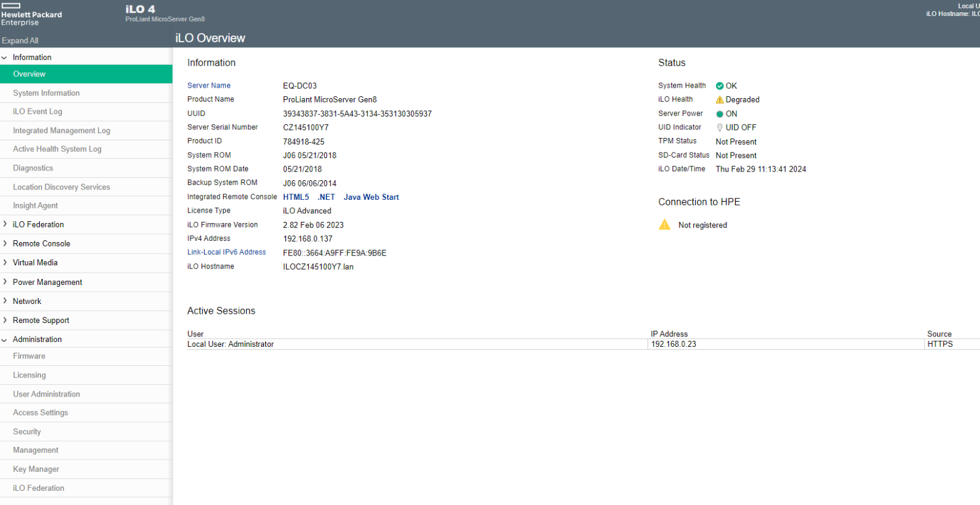Open System Information page
The width and height of the screenshot is (980, 505).
[x=86, y=93]
